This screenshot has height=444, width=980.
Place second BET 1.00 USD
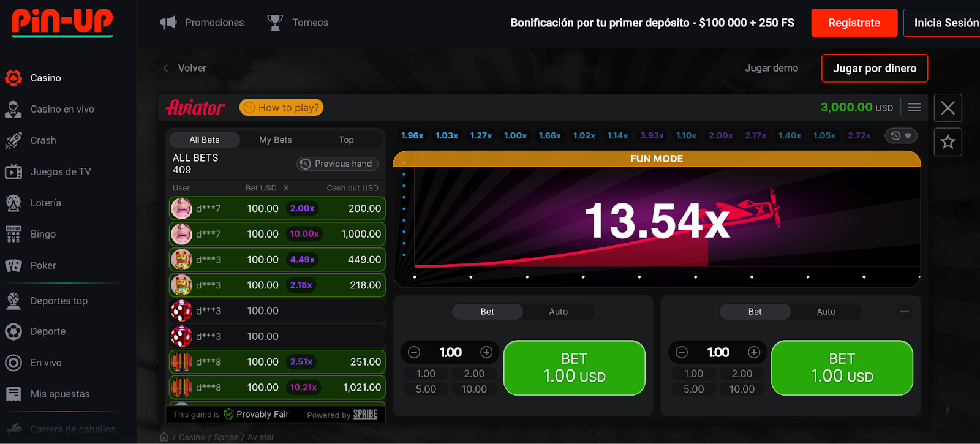[x=842, y=367]
